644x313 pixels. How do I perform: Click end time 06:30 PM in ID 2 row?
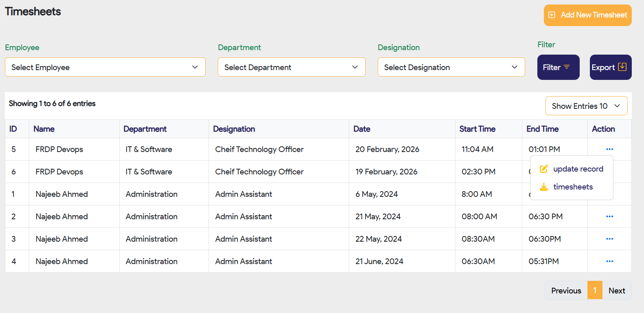(x=545, y=216)
